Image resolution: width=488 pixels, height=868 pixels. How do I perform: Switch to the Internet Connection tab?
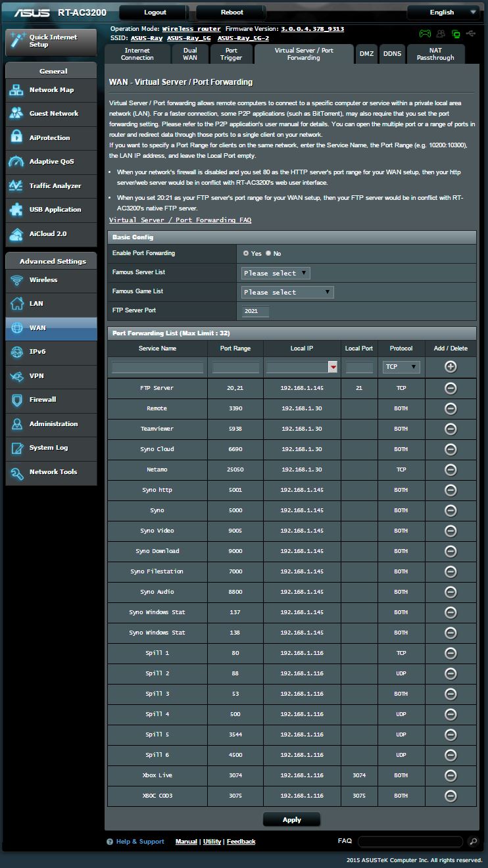click(137, 54)
